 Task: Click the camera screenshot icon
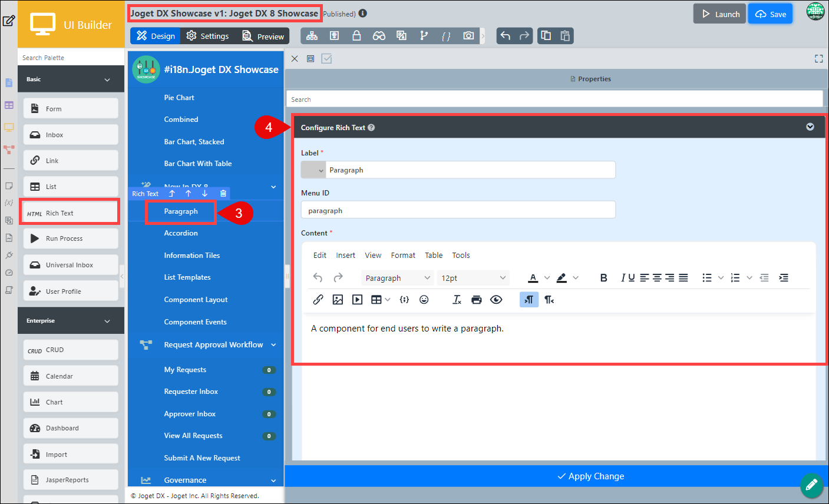[468, 36]
